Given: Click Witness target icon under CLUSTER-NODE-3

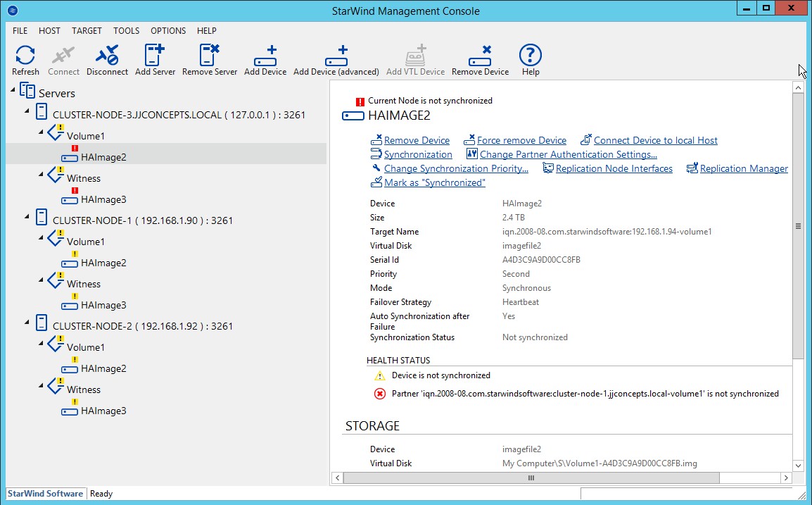Looking at the screenshot, I should point(56,175).
